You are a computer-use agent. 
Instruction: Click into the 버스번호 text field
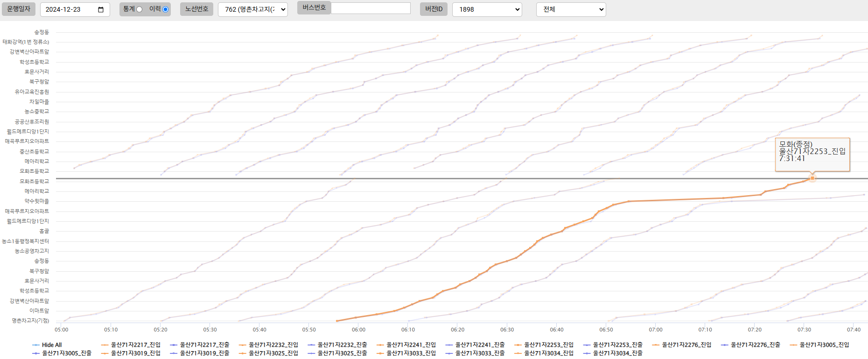pyautogui.click(x=371, y=8)
